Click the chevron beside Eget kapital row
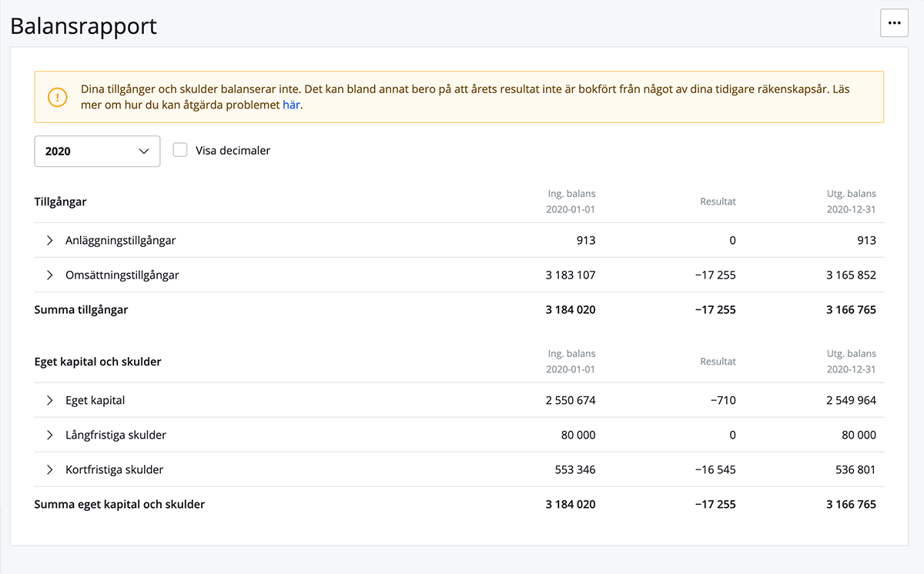 (50, 400)
